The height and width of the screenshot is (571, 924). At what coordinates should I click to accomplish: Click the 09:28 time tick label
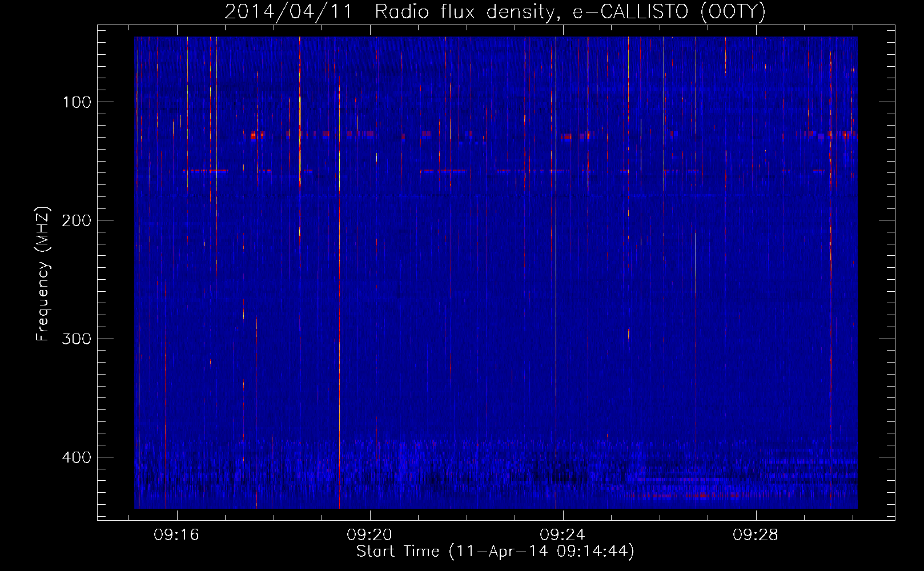coord(756,534)
